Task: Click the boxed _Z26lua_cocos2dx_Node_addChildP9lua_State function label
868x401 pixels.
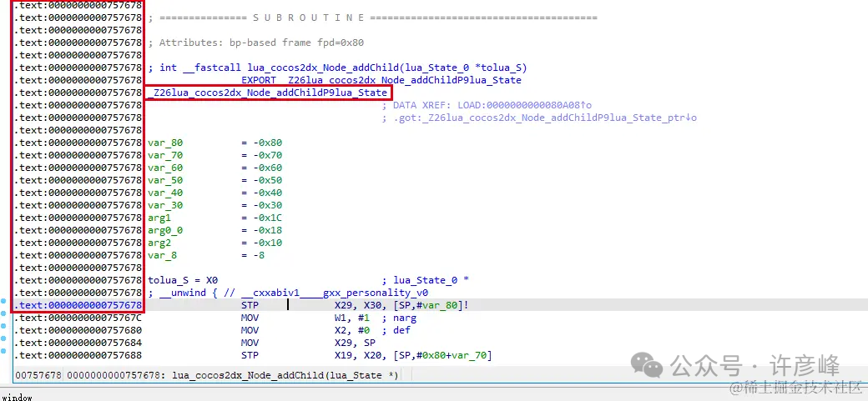Action: (x=268, y=93)
